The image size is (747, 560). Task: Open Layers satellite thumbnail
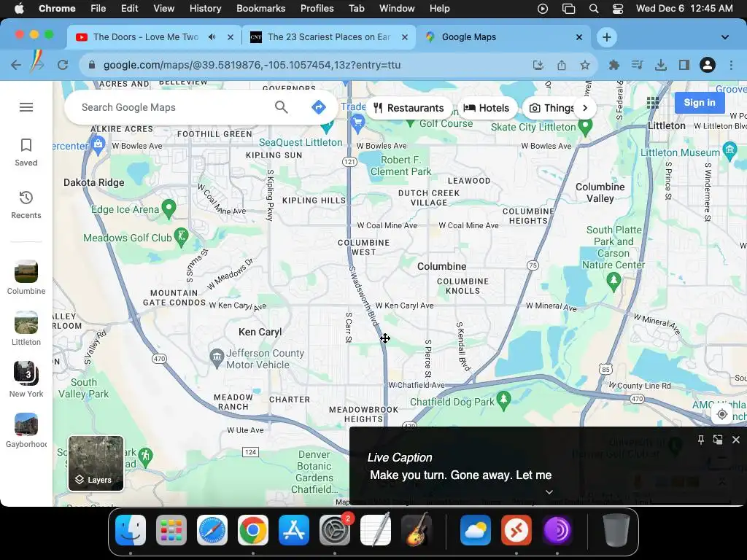tap(96, 463)
